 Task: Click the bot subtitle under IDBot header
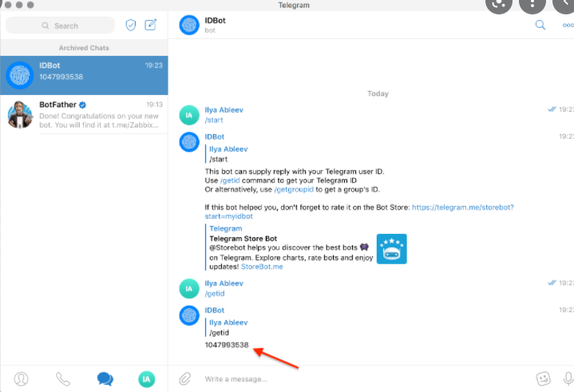pos(210,30)
